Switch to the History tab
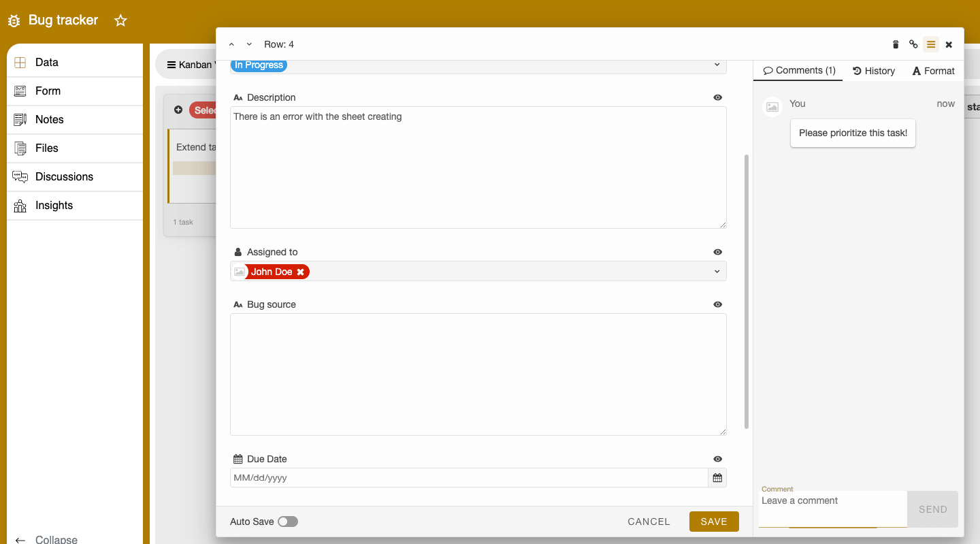The image size is (980, 544). [x=874, y=70]
